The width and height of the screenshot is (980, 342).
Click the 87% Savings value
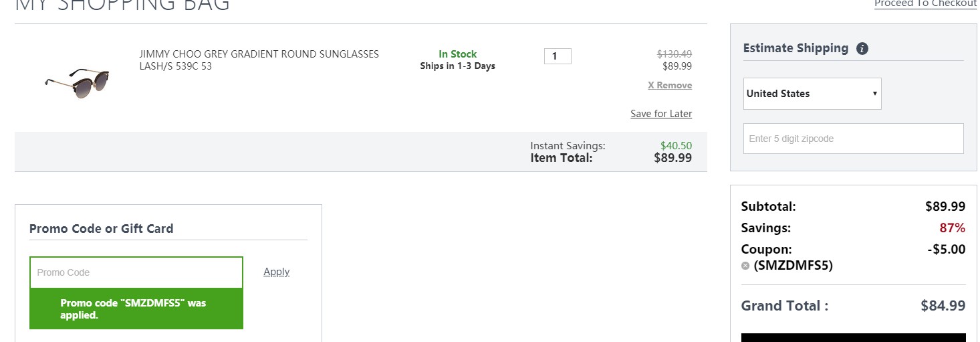pyautogui.click(x=953, y=228)
